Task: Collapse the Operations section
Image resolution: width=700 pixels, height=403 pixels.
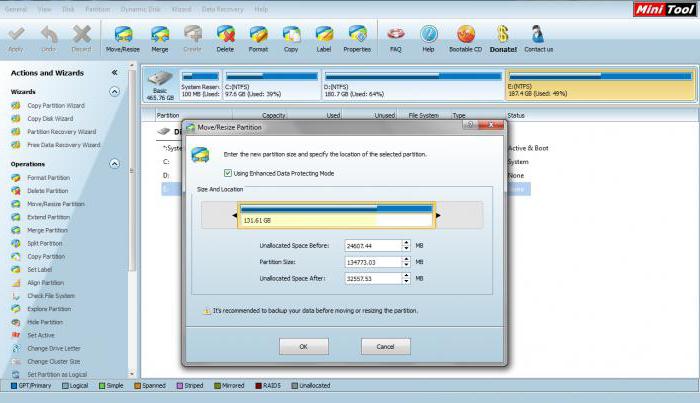Action: [114, 163]
